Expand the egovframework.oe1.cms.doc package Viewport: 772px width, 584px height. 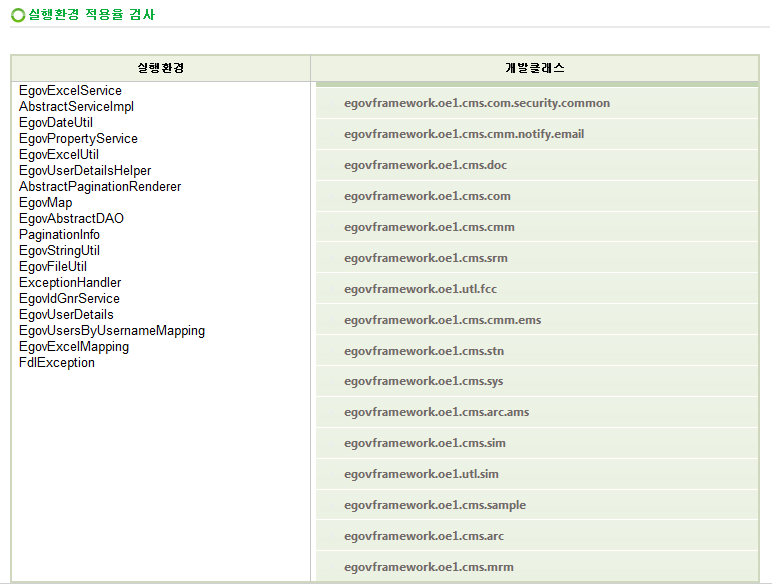425,165
